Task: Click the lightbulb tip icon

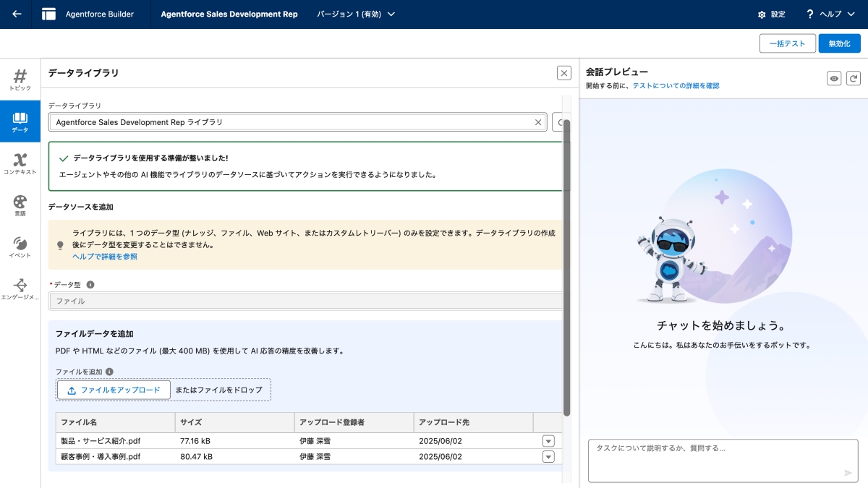Action: tap(61, 245)
